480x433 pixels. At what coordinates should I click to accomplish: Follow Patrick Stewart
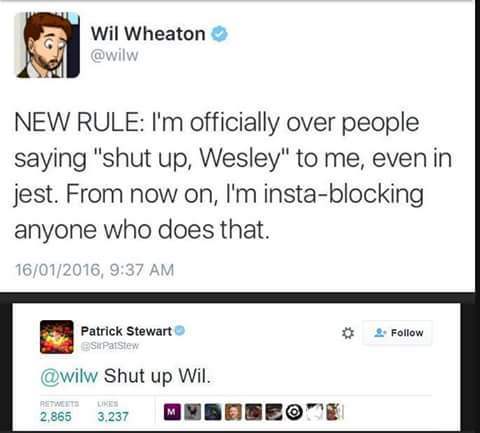point(398,333)
